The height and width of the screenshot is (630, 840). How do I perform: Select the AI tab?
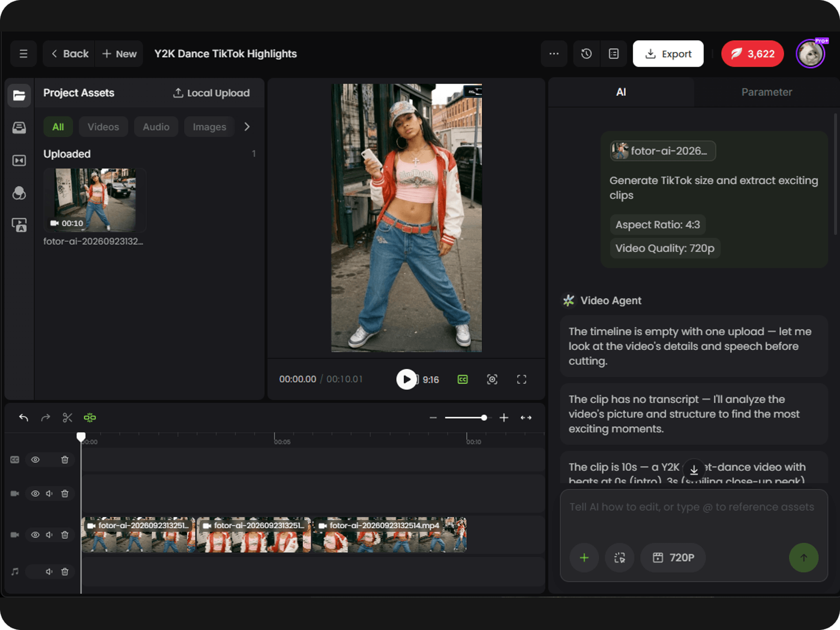(x=621, y=92)
